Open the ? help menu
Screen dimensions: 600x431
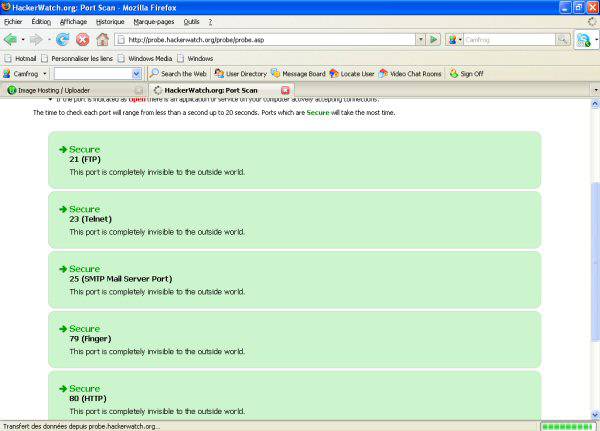(210, 22)
